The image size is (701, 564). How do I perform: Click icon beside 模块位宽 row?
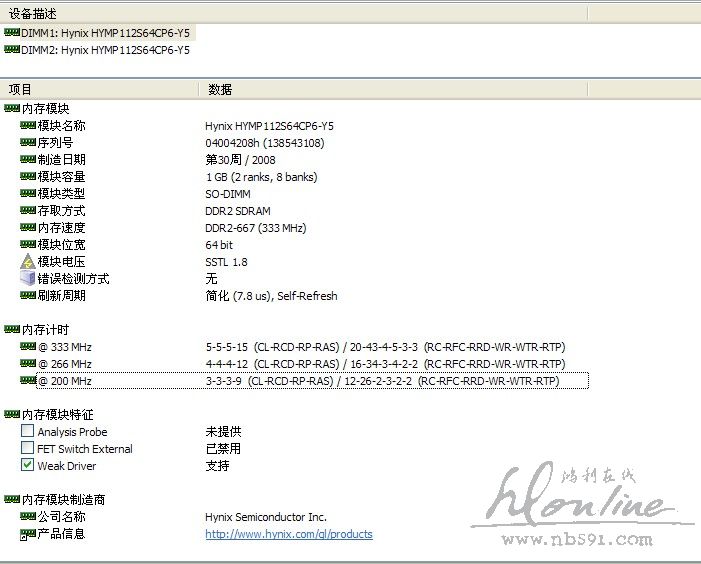click(x=28, y=244)
